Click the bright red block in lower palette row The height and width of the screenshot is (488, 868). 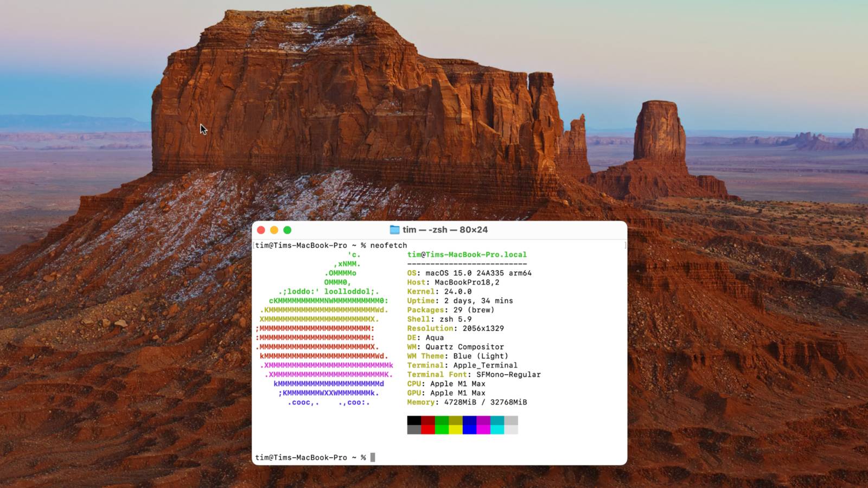(428, 429)
